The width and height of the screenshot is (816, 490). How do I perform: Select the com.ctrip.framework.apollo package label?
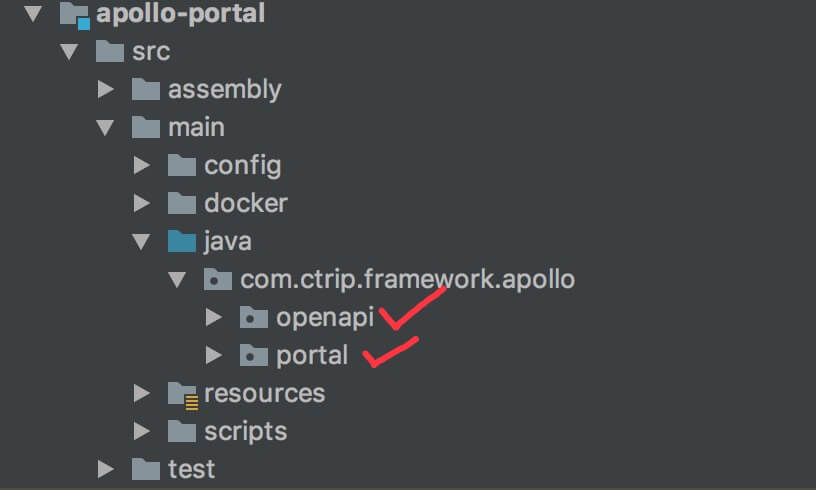[407, 279]
